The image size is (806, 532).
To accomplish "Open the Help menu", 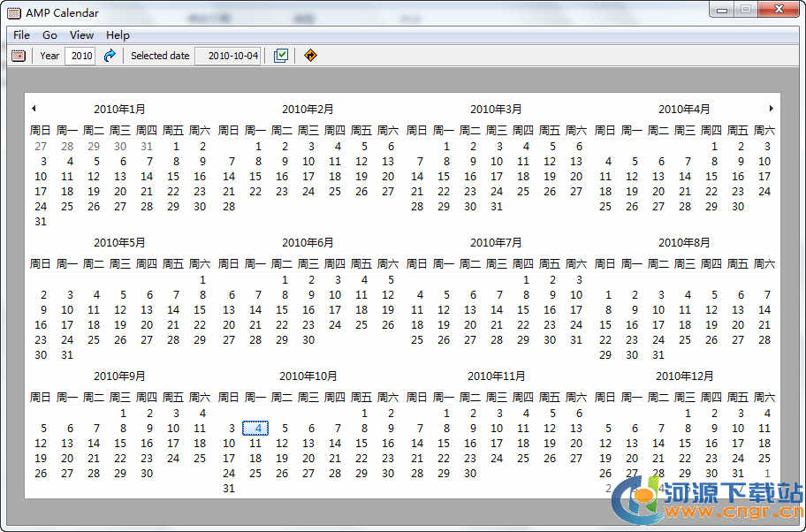I will click(118, 35).
